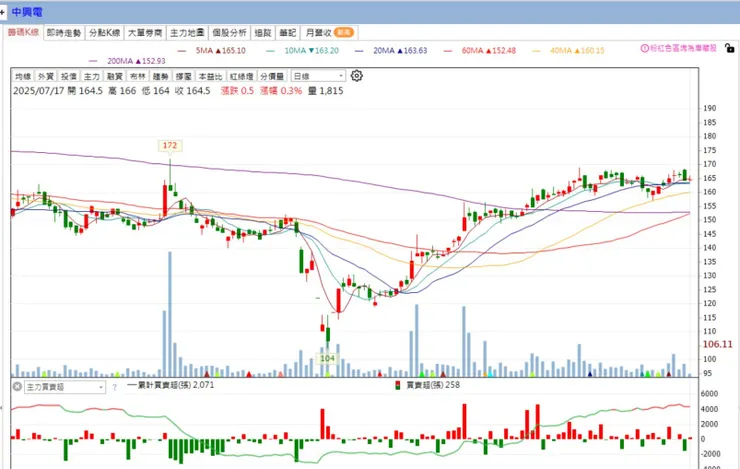This screenshot has height=469, width=740.
Task: Toggle the 本益比 overlay button
Action: point(210,76)
